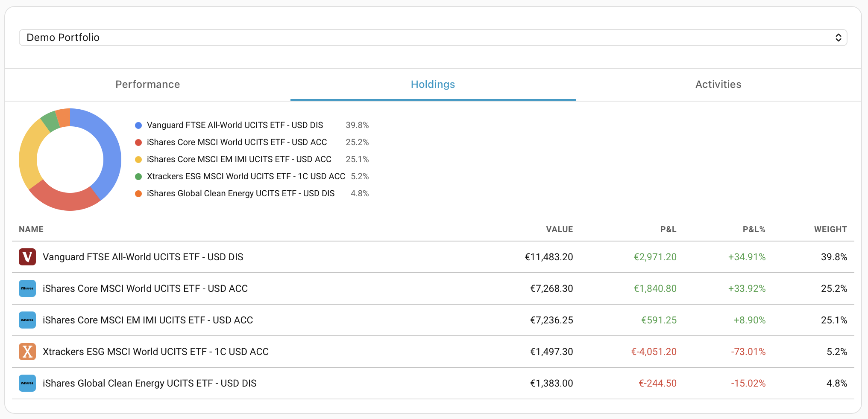This screenshot has height=419, width=868.
Task: Click iShares logo beside Global Clean Energy
Action: coord(27,383)
